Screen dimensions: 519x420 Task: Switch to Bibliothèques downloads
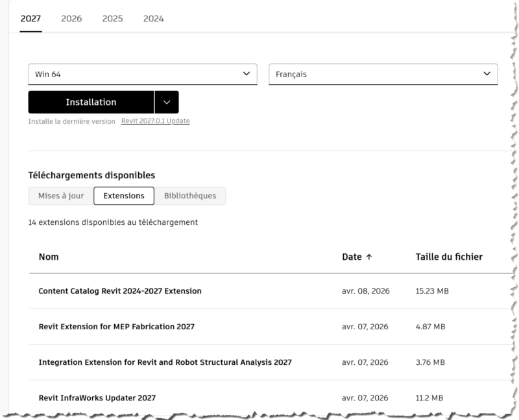coord(190,196)
